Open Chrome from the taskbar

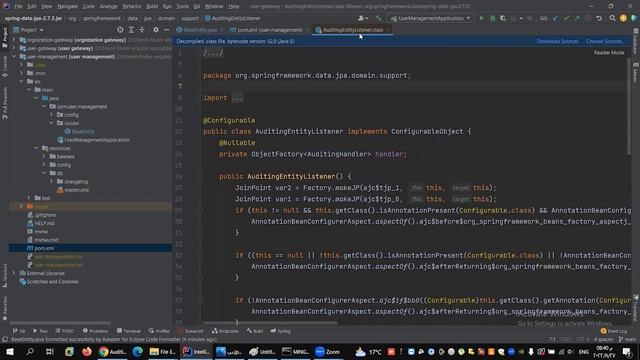click(112, 351)
